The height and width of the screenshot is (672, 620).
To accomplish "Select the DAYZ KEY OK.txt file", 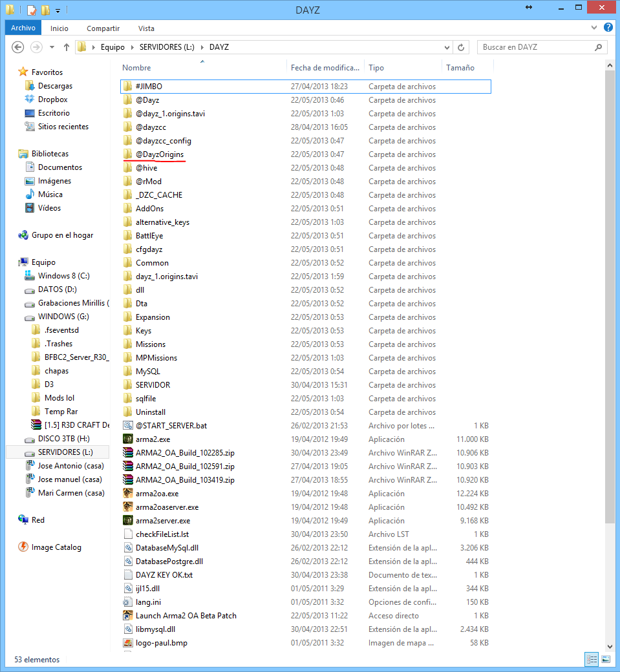I will tap(164, 574).
